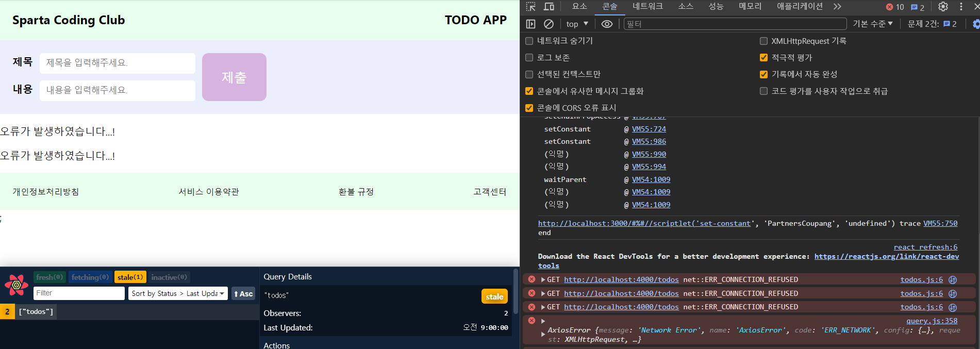Open the 소스 tab

686,6
